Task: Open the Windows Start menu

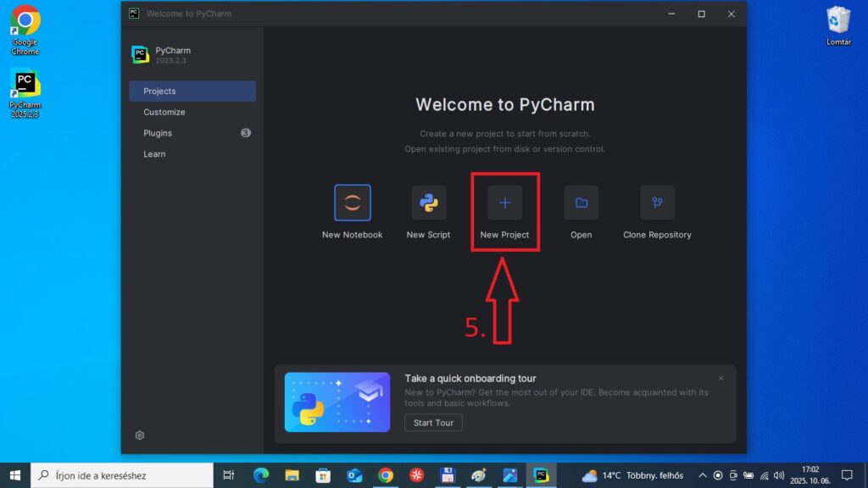Action: point(14,475)
